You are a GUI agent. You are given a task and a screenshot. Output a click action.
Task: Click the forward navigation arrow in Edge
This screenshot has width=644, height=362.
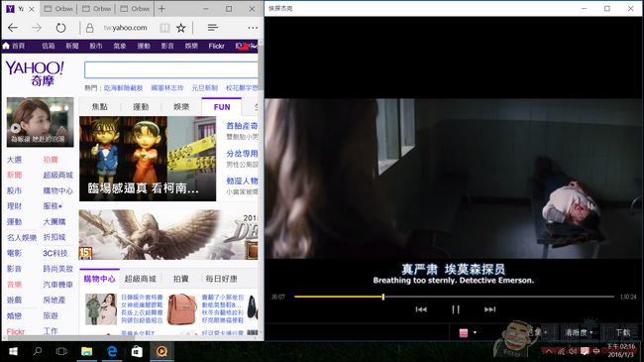coord(37,28)
